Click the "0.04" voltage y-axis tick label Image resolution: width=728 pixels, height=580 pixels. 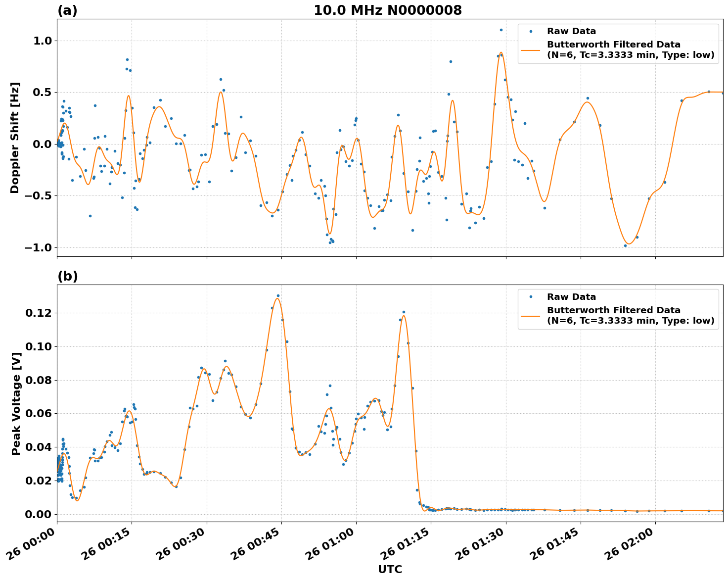(39, 447)
